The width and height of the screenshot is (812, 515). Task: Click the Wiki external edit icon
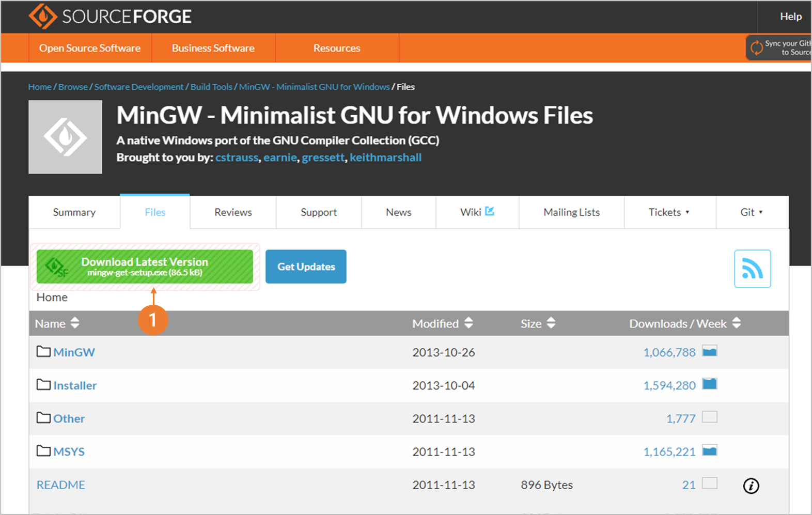490,211
